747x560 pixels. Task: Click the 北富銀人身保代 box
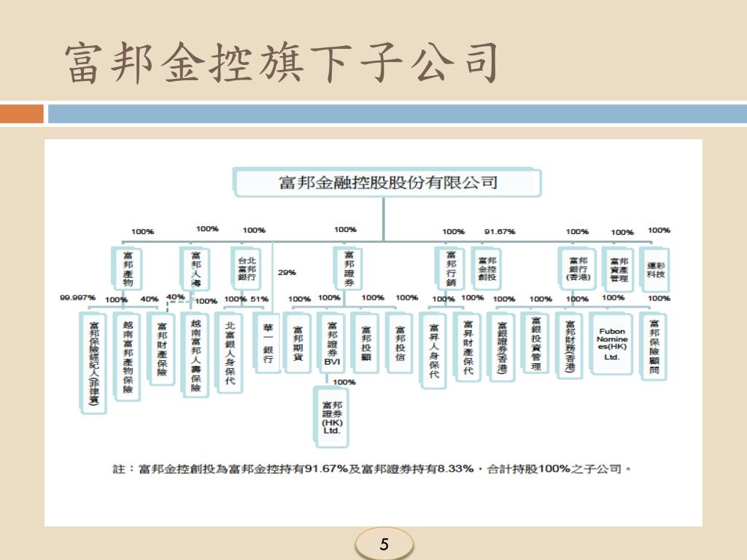[x=230, y=353]
